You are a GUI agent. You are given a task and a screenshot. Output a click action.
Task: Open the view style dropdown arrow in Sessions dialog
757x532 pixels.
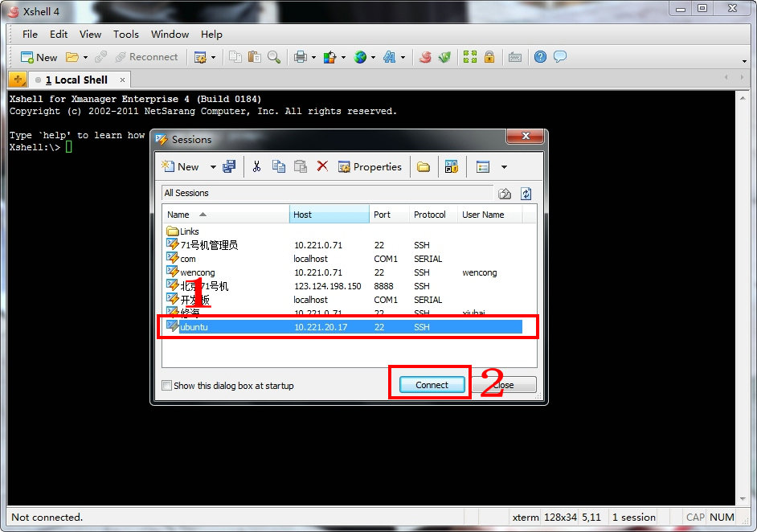click(504, 167)
